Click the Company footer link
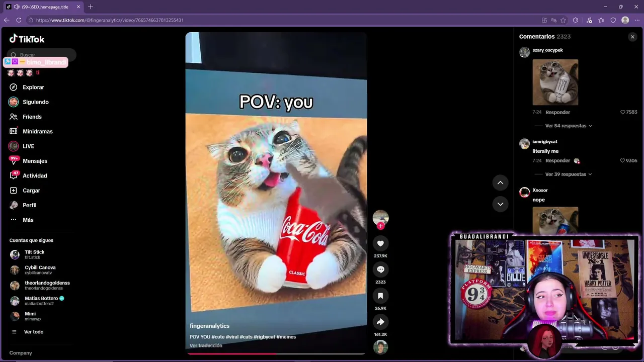644x362 pixels. coord(21,353)
